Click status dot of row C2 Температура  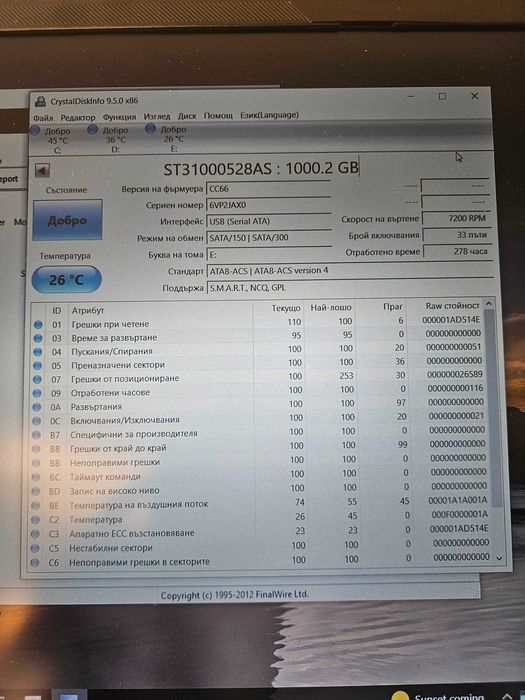point(35,520)
